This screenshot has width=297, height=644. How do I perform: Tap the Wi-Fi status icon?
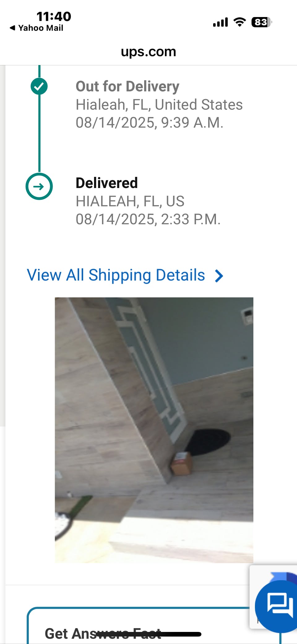[x=239, y=22]
